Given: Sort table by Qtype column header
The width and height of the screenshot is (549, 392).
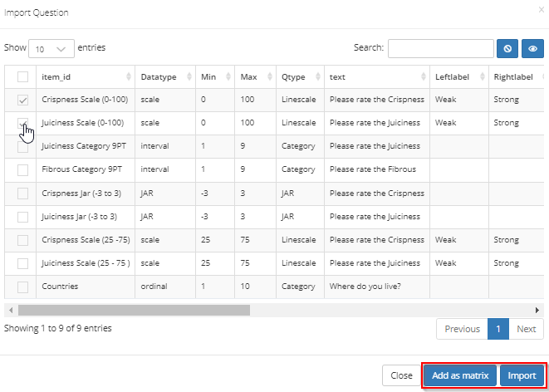Looking at the screenshot, I should click(x=299, y=77).
